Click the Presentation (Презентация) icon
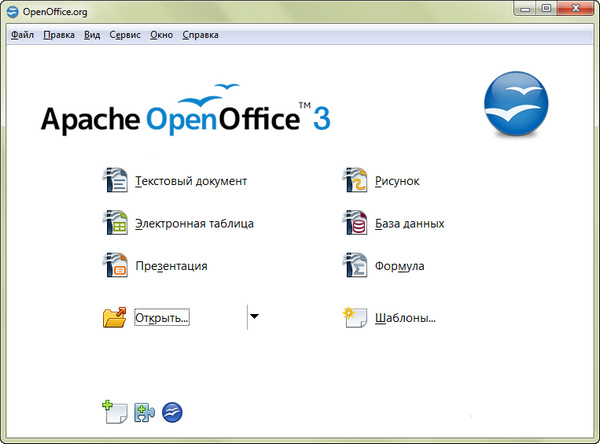Image resolution: width=600 pixels, height=444 pixels. [x=115, y=264]
